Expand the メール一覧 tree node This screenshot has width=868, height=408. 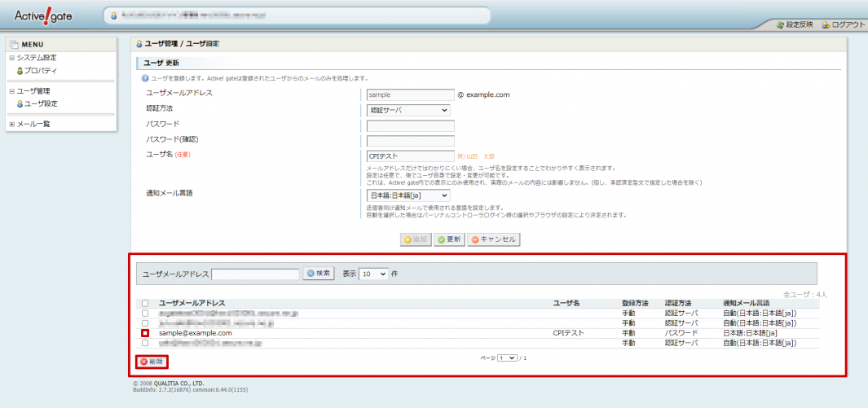(11, 124)
